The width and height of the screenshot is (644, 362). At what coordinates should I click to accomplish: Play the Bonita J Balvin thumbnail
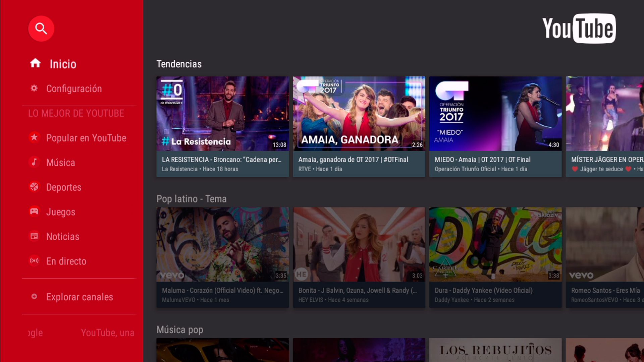(359, 244)
